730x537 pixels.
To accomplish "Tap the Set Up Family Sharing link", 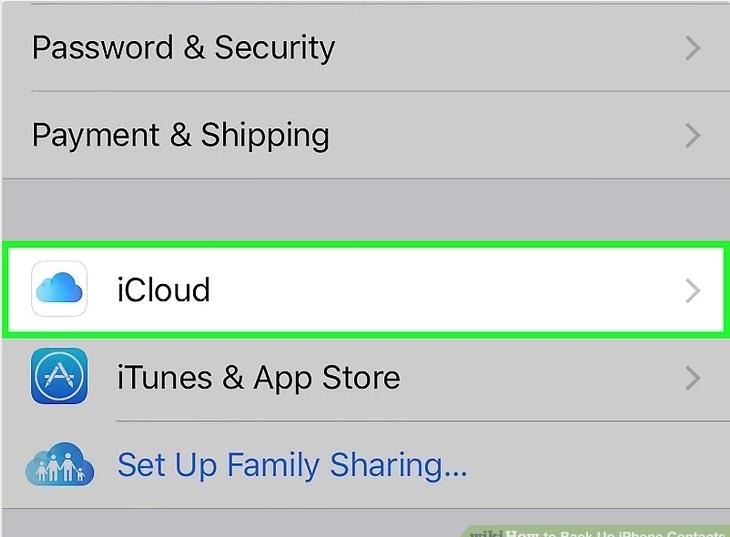I will tap(292, 465).
